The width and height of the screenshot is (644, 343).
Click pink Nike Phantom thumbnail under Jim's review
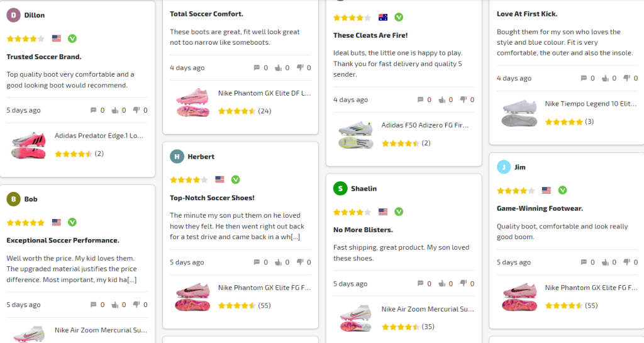(519, 296)
